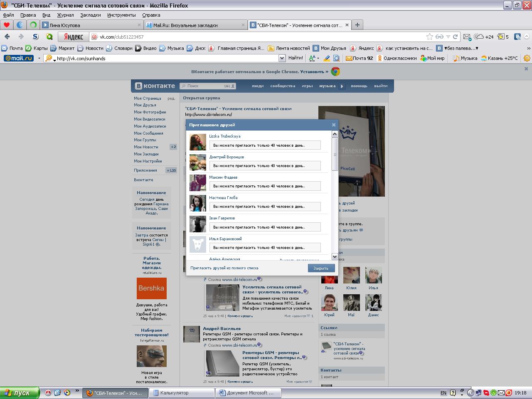Image resolution: width=532 pixels, height=399 pixels.
Task: Click сообщества in VK header
Action: (283, 86)
